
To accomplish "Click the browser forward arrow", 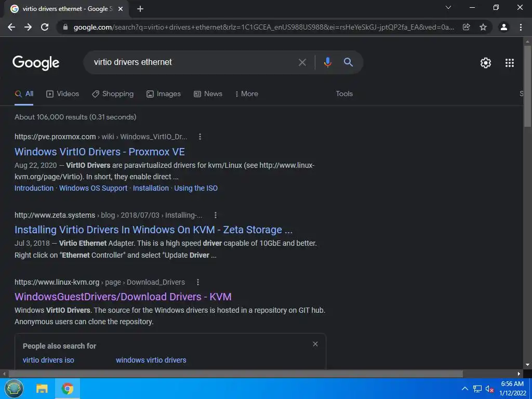I will [x=28, y=27].
